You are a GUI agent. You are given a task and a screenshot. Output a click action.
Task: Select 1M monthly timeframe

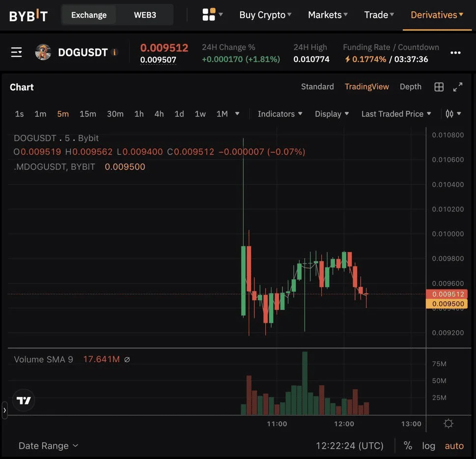(222, 114)
